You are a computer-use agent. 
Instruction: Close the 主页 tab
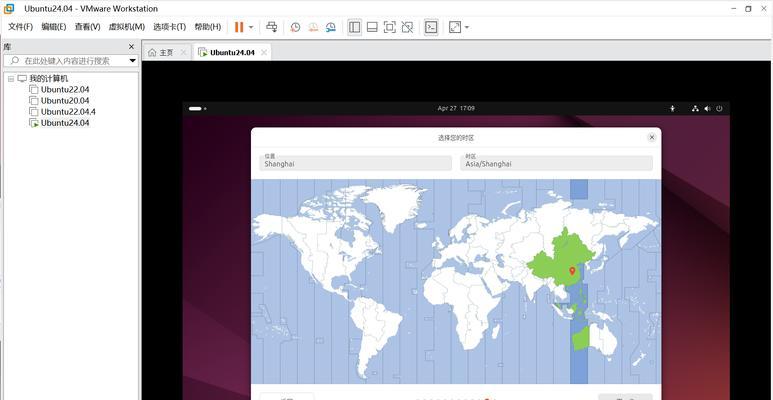click(183, 52)
